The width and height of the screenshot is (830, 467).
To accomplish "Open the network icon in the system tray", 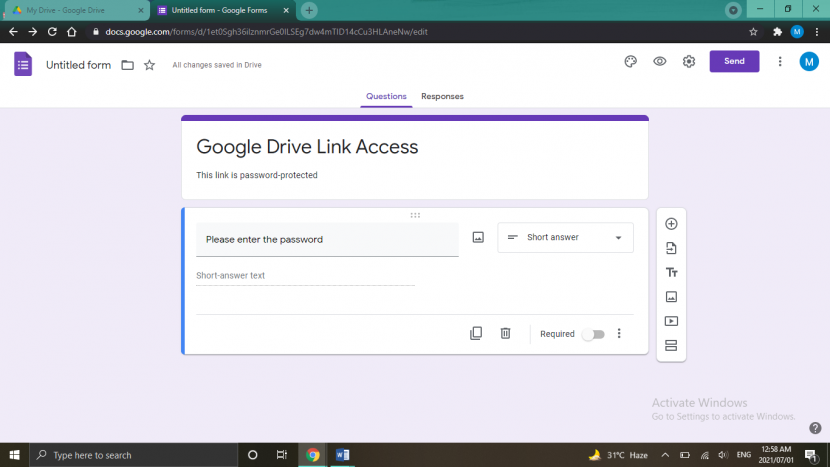I will (x=705, y=455).
